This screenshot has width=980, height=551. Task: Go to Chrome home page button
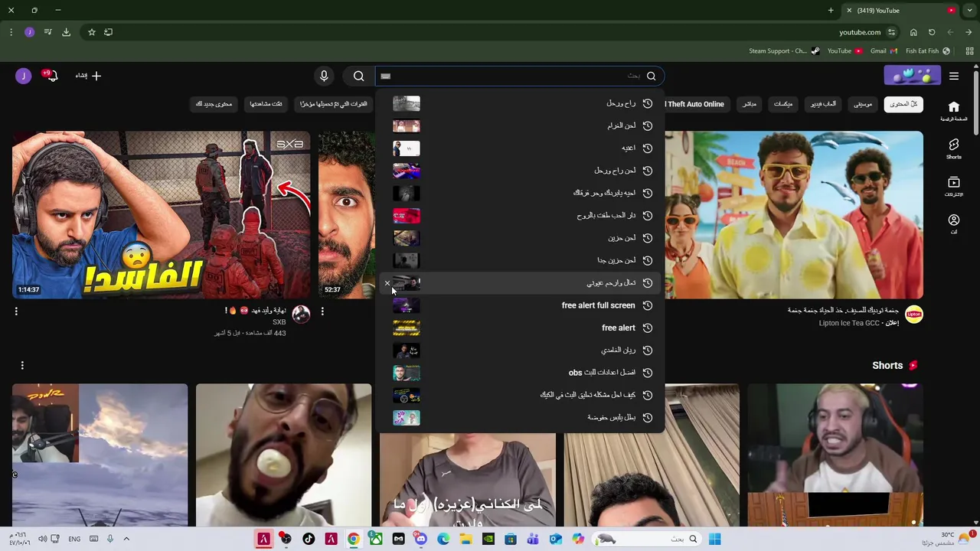(x=913, y=32)
